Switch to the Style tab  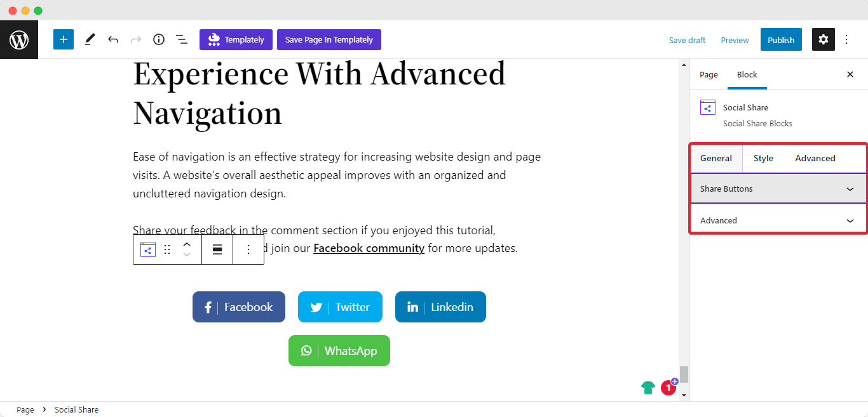(763, 159)
